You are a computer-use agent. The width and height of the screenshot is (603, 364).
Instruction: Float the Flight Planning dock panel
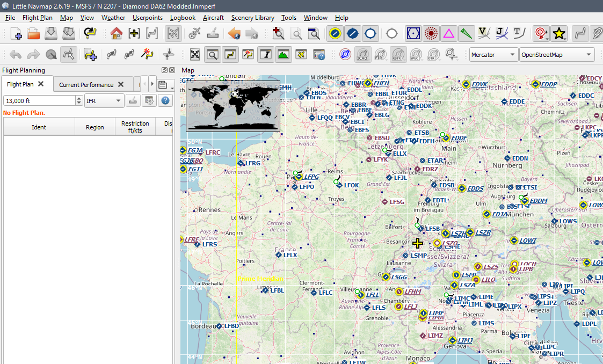(165, 70)
